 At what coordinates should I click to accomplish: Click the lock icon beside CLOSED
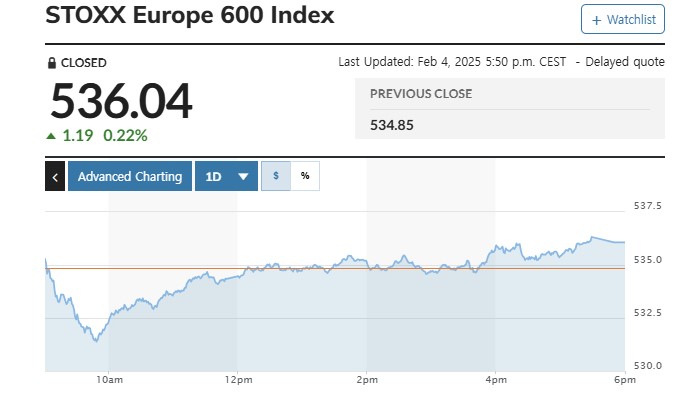(52, 63)
